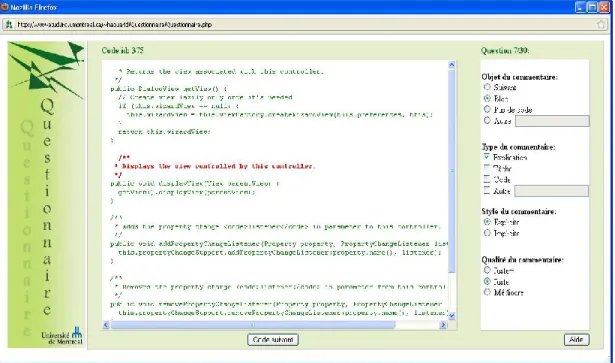
Task: Select 'Médiocre' under Qualité du commentaire
Action: (487, 292)
